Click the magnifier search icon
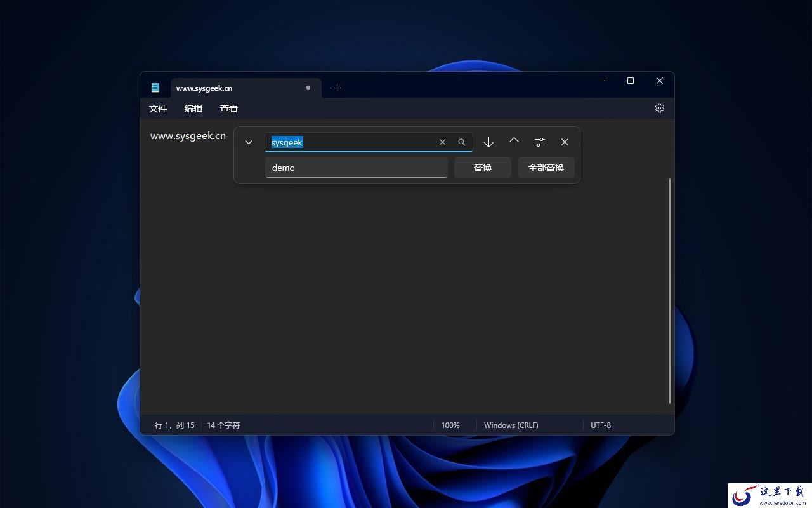812x508 pixels. (x=462, y=142)
